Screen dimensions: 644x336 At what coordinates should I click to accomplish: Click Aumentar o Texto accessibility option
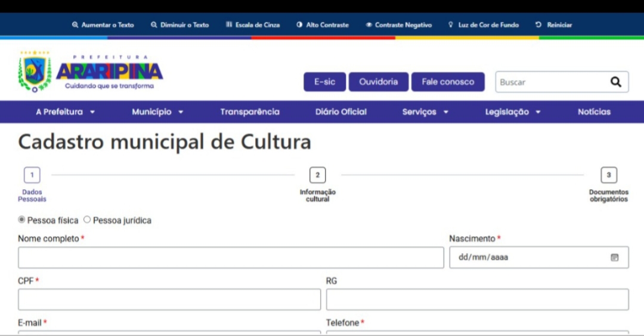[103, 25]
